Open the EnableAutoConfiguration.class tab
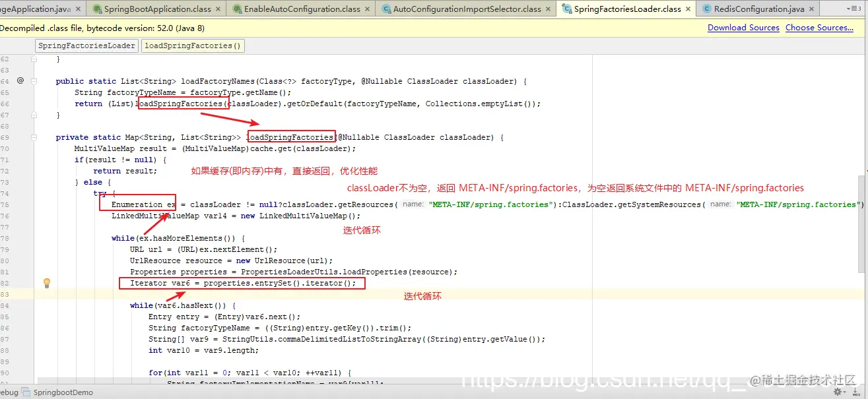Screen dimensions: 868x399 [302, 9]
